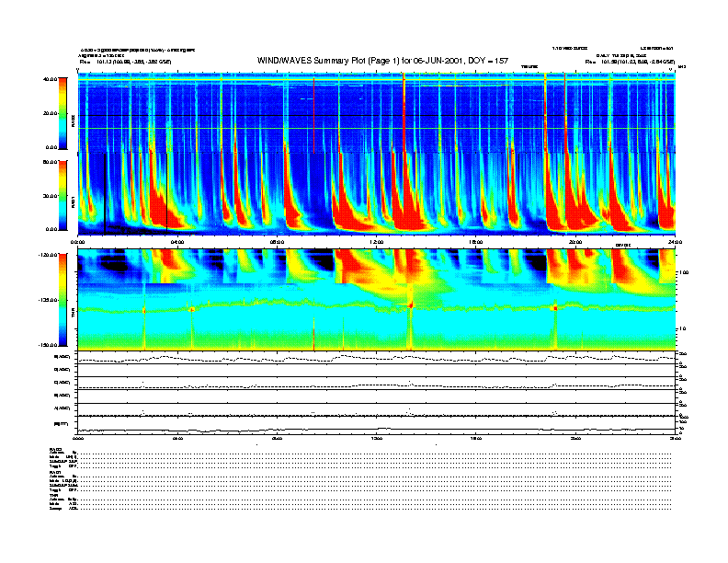
Task: Click the TNR panel color scale bar
Action: point(63,300)
